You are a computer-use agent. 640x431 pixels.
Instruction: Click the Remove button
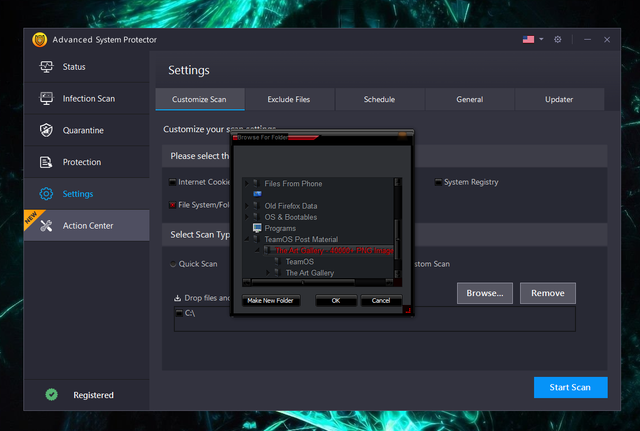click(x=548, y=293)
